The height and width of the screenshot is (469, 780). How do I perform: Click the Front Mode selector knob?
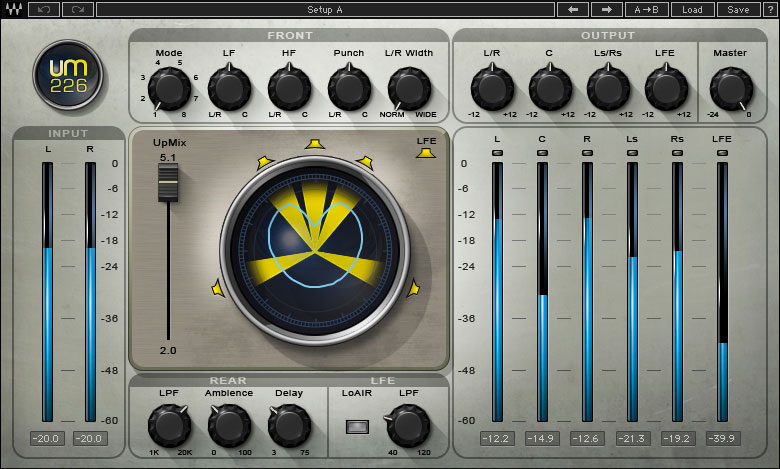click(170, 91)
